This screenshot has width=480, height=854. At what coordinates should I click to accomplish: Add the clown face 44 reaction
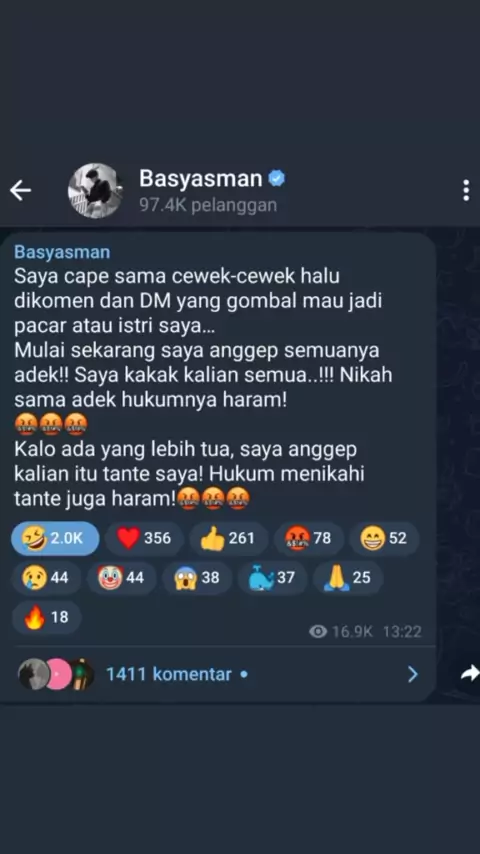(121, 577)
